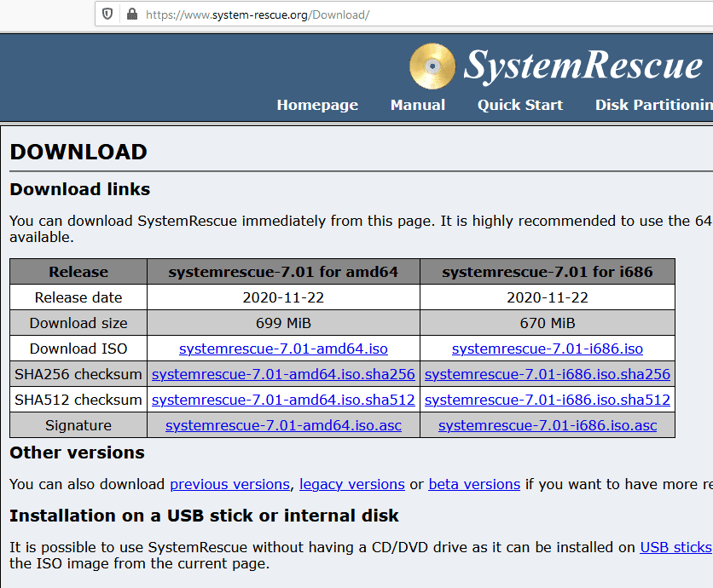The image size is (713, 588).
Task: Click the padlock site security icon
Action: [132, 14]
